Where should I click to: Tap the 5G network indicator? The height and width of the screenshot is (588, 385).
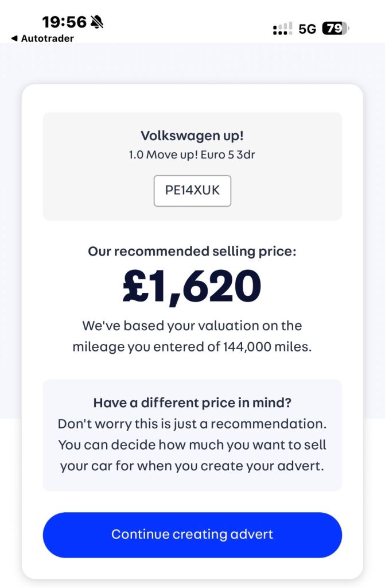(x=308, y=29)
